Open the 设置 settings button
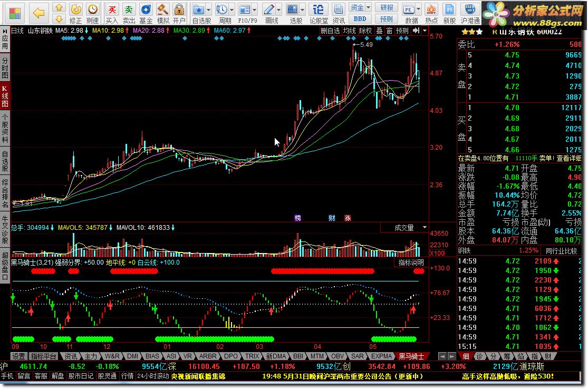This screenshot has width=588, height=389. point(18,356)
